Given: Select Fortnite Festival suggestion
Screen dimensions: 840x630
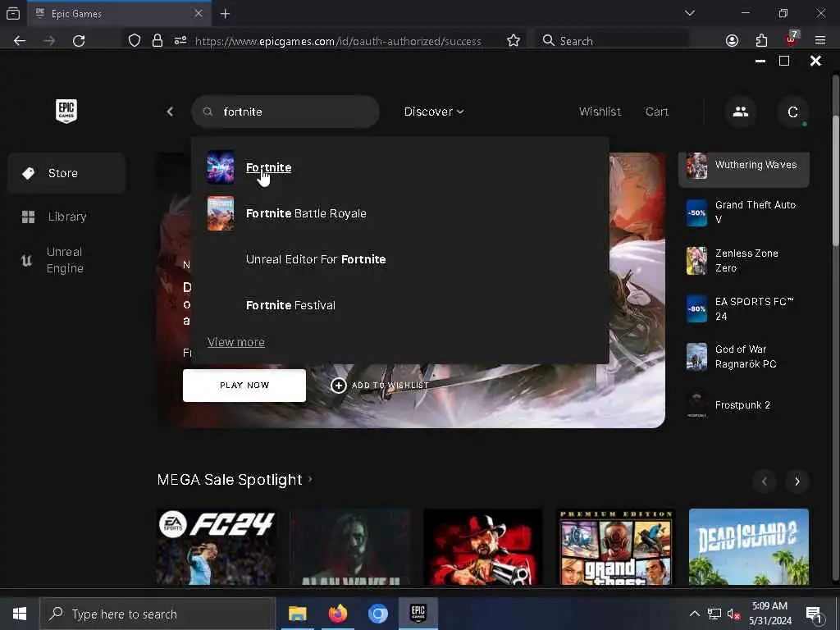Looking at the screenshot, I should [290, 305].
